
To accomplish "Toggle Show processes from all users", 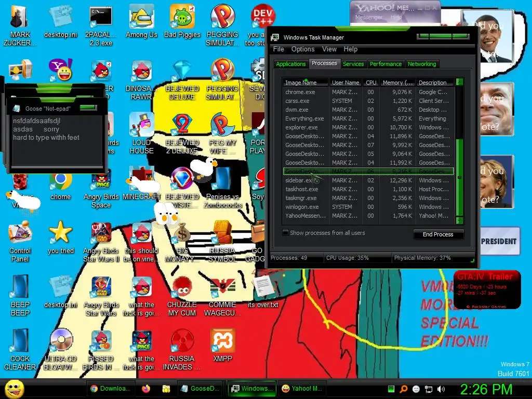I will (286, 233).
